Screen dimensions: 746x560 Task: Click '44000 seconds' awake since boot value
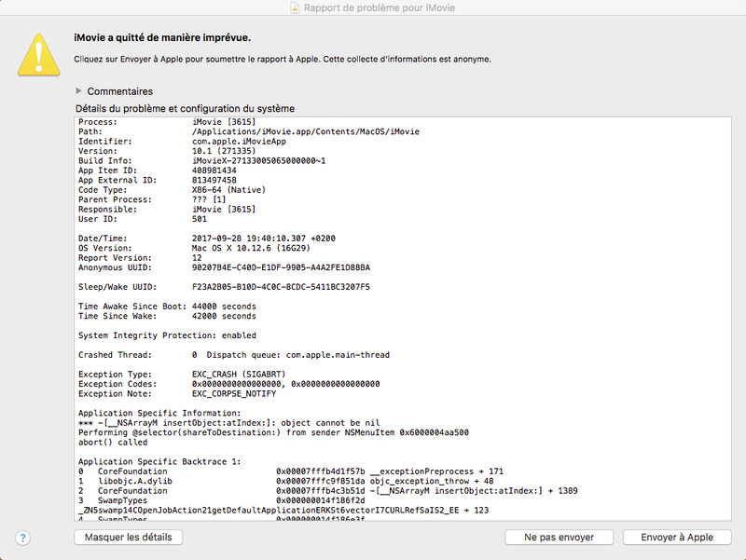[x=224, y=307]
